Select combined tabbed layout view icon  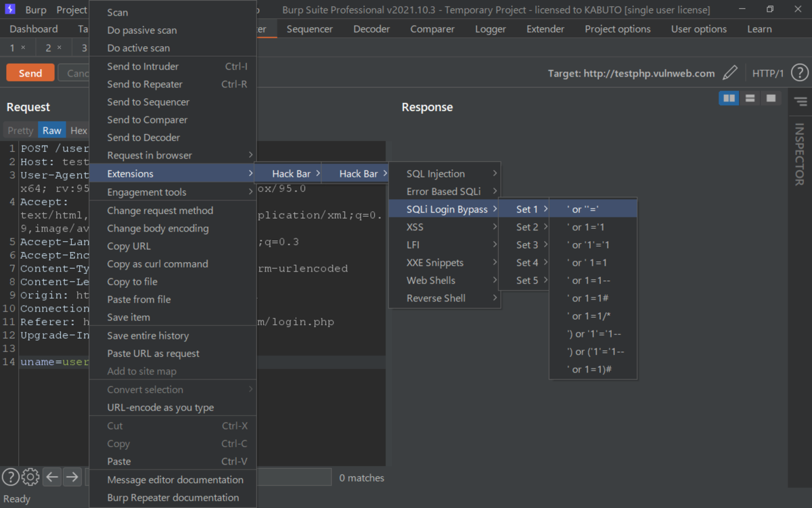click(771, 98)
